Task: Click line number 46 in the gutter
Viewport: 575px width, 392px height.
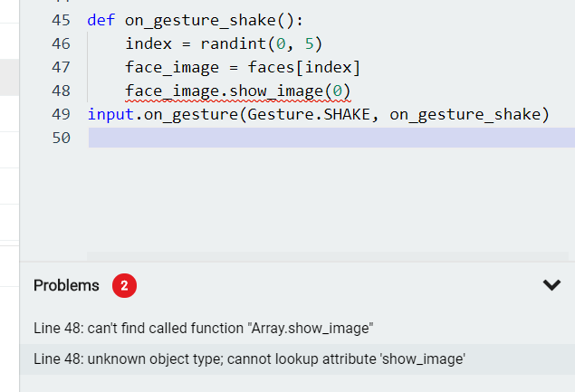Action: tap(61, 43)
